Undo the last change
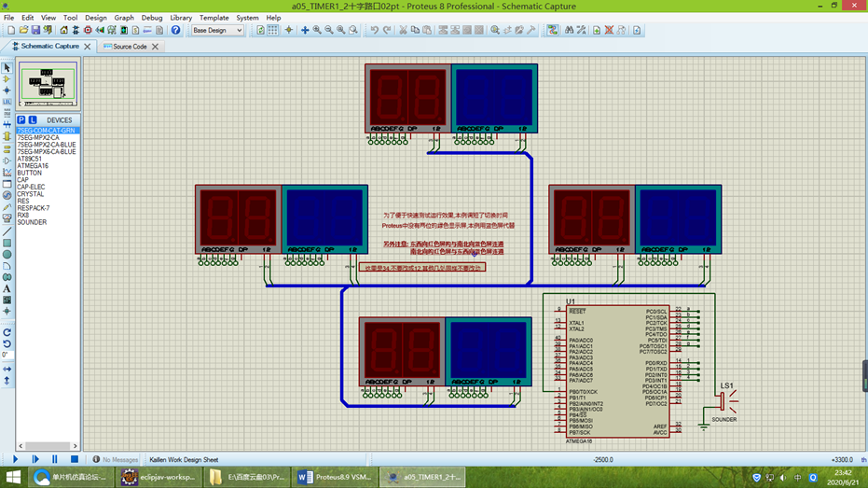Screen dimensions: 868x489 pyautogui.click(x=375, y=30)
